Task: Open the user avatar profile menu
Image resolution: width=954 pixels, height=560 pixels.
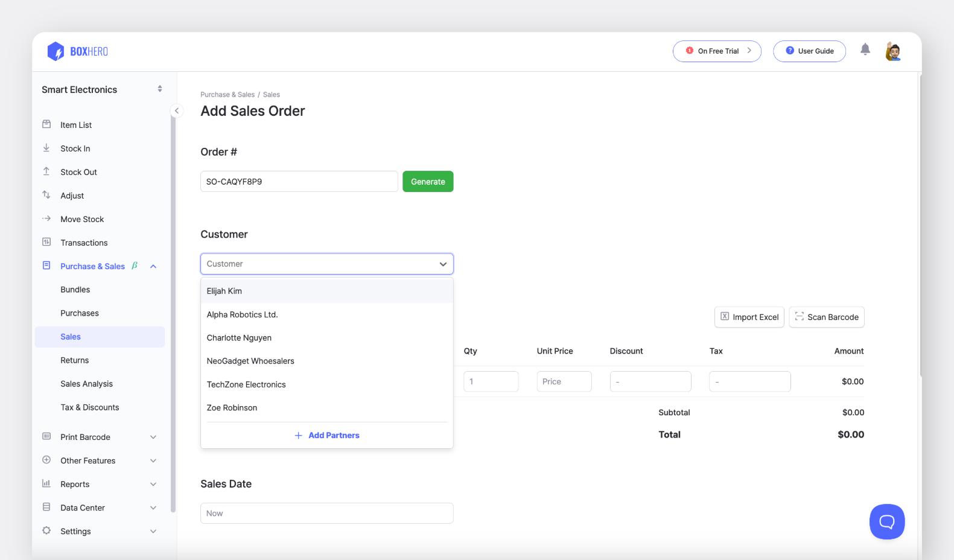Action: click(893, 51)
